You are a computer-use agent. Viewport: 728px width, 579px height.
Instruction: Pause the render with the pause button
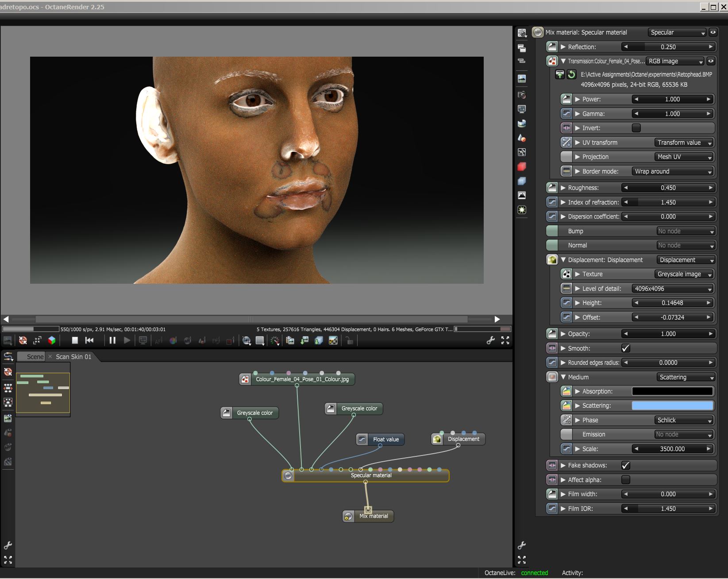click(112, 340)
